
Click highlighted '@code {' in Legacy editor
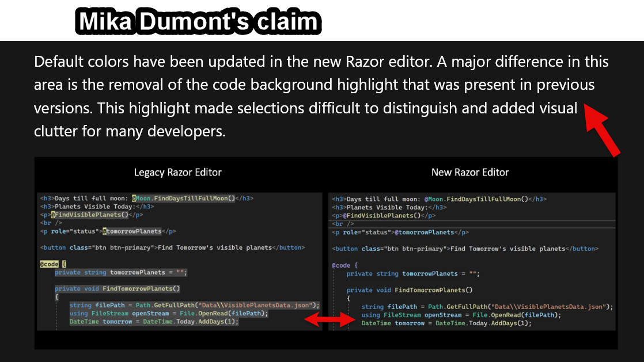pos(53,264)
